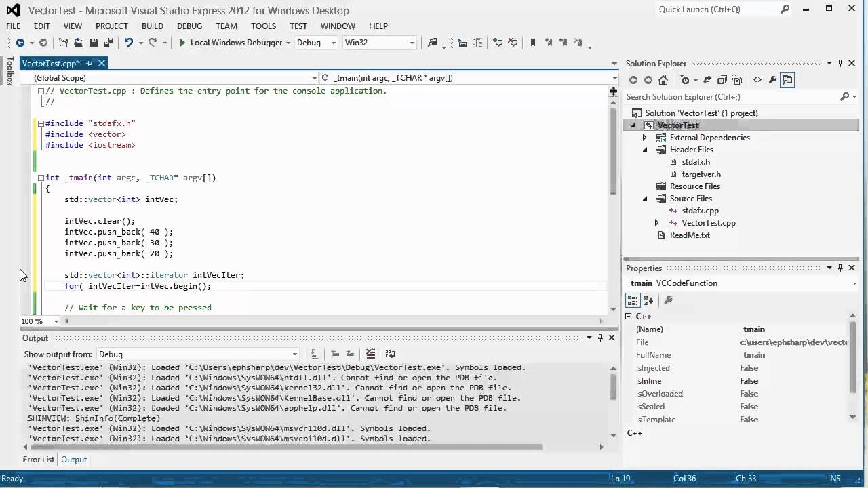Go to previous message in Output toolbar
The width and height of the screenshot is (868, 488).
click(x=335, y=354)
